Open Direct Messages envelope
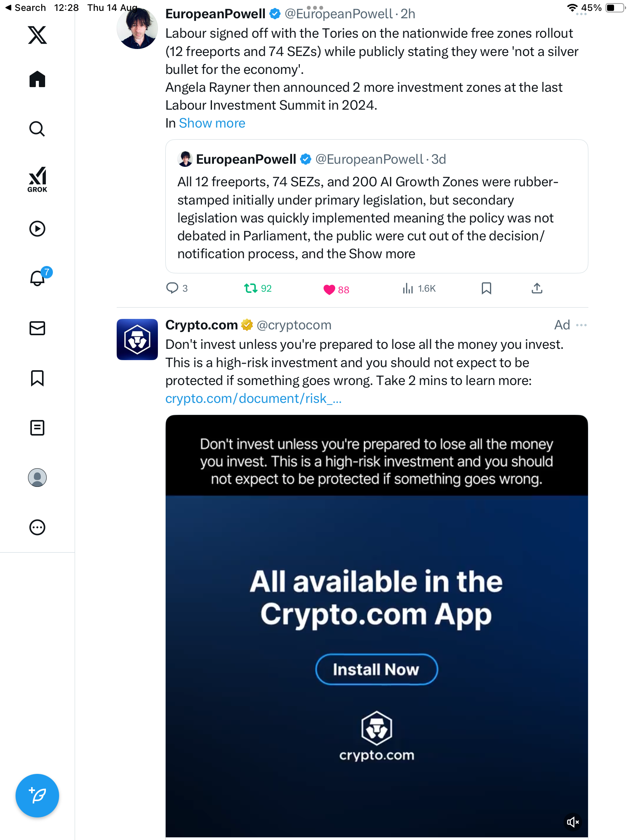Viewport: 630px width, 840px height. (x=37, y=328)
